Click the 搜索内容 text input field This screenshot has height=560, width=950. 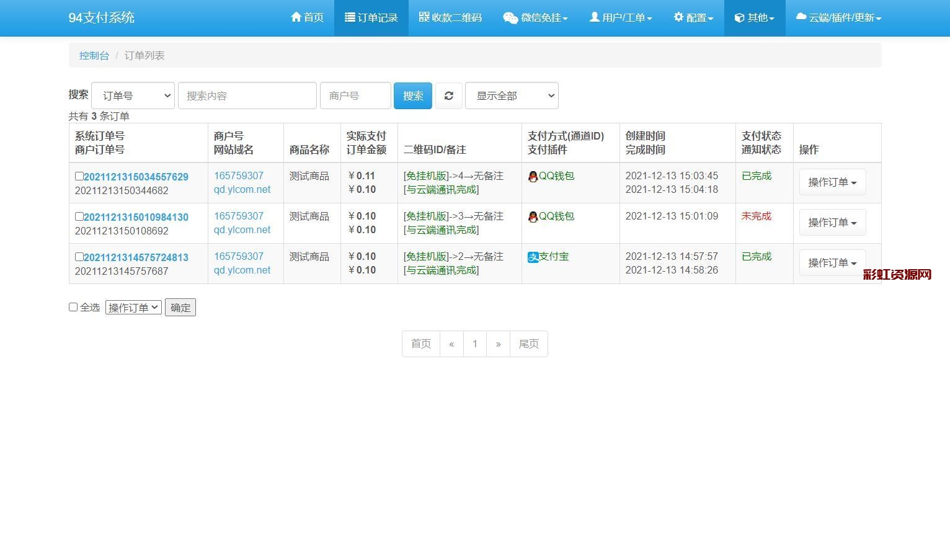247,96
